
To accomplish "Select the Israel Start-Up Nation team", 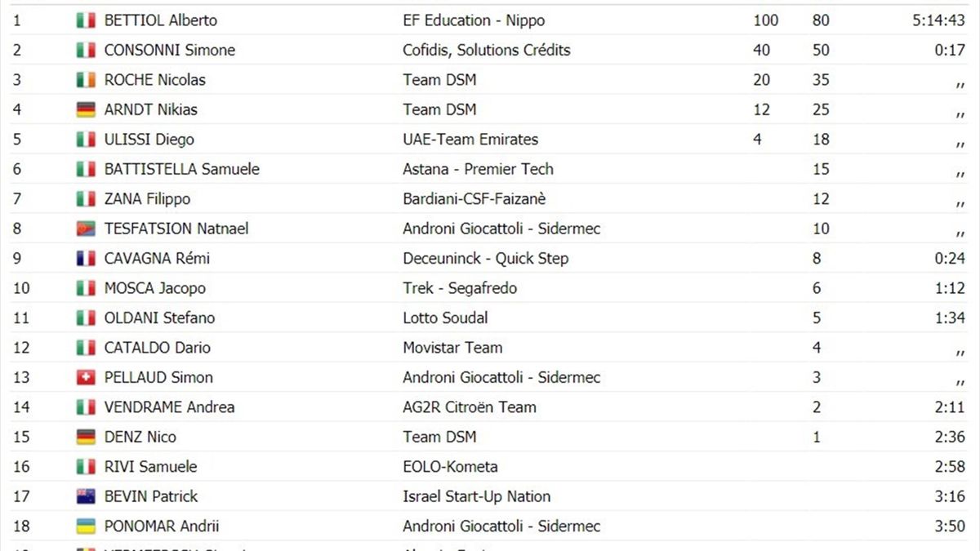I will tap(476, 496).
